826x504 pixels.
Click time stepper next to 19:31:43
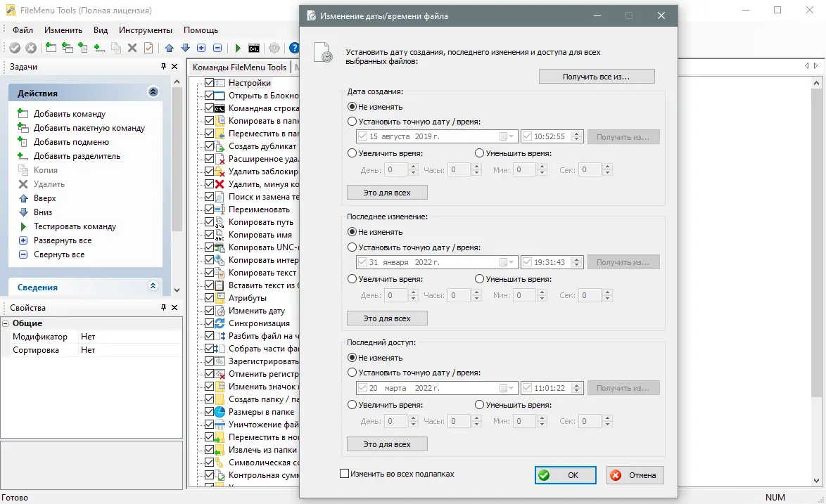[576, 262]
